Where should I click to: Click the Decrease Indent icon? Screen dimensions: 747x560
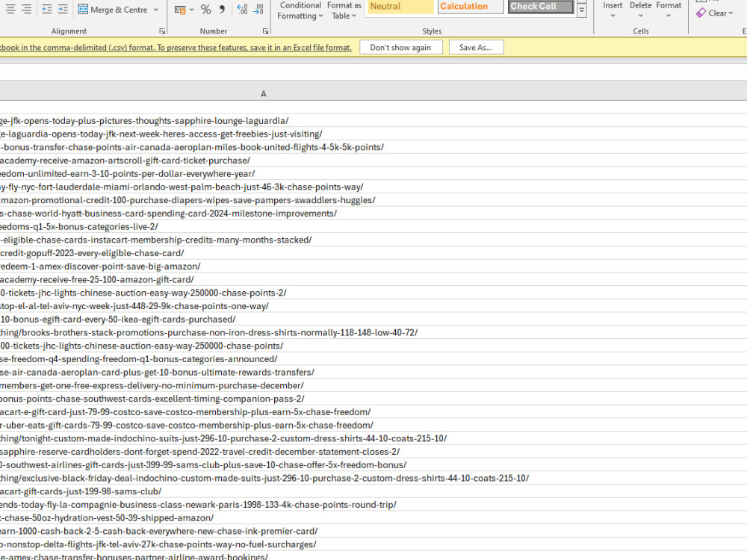(46, 9)
